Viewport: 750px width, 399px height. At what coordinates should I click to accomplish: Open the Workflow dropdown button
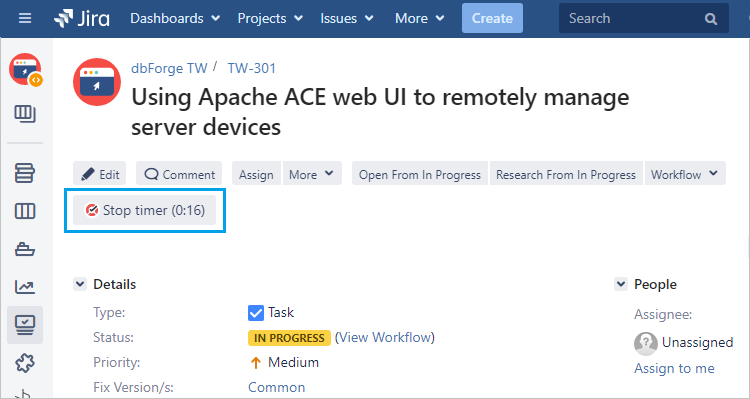tap(685, 174)
